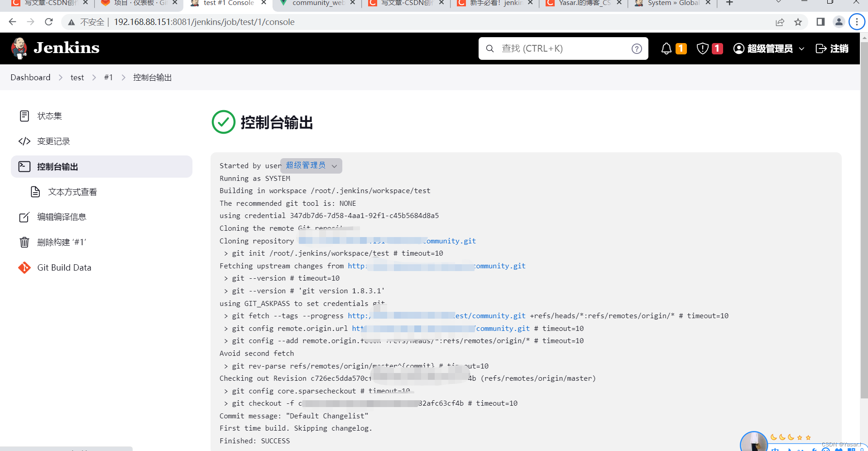Navigate to Dashboard via the breadcrumb
Viewport: 868px width, 451px height.
click(x=30, y=77)
